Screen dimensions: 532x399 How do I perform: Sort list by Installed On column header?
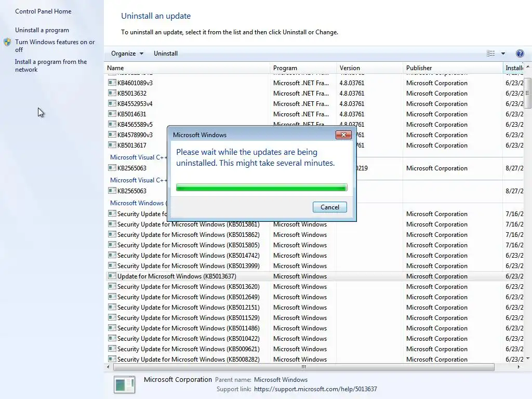(514, 68)
